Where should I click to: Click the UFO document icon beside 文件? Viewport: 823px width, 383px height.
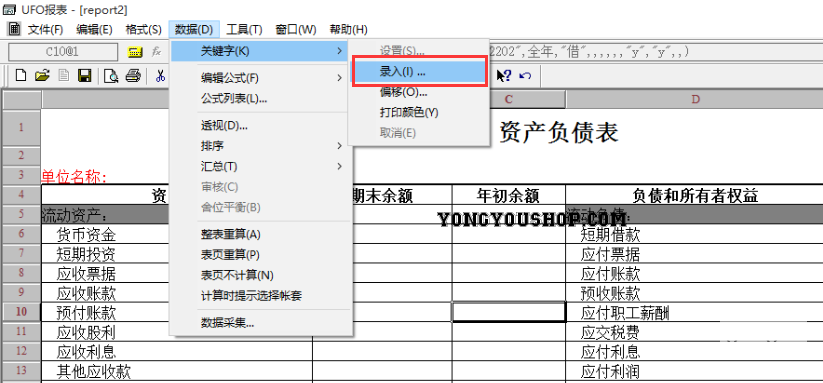14,29
